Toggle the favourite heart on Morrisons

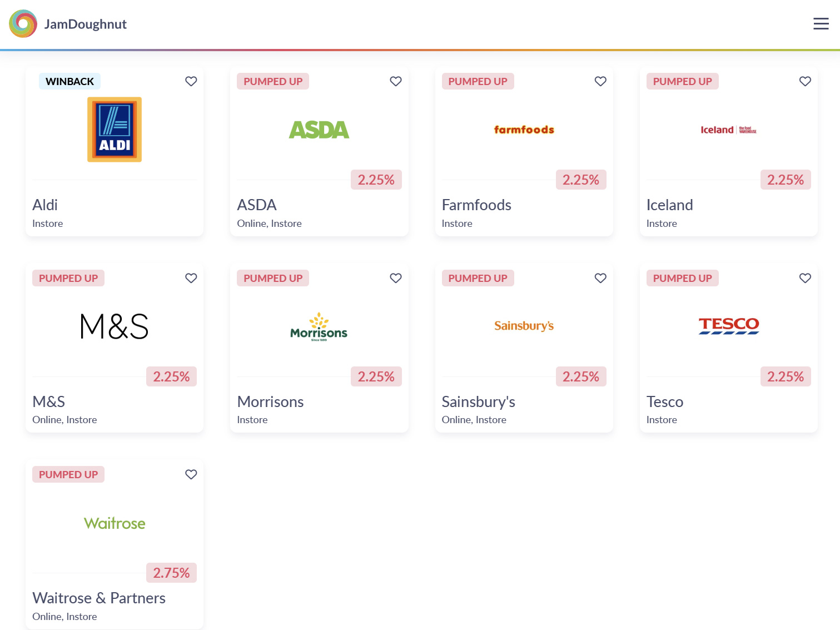[x=395, y=278]
